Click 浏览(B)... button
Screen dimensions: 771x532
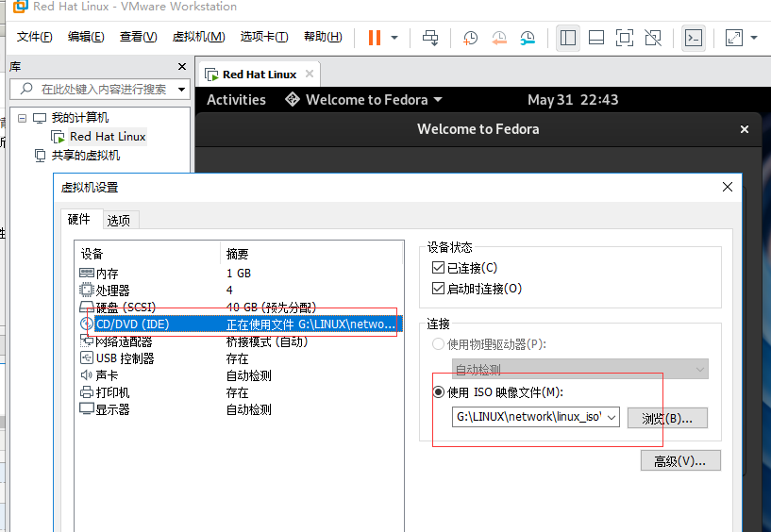[667, 418]
